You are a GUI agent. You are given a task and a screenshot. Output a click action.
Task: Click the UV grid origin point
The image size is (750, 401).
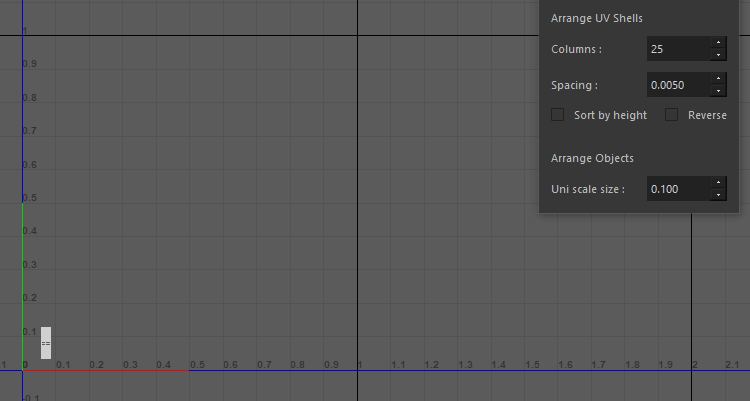[23, 370]
